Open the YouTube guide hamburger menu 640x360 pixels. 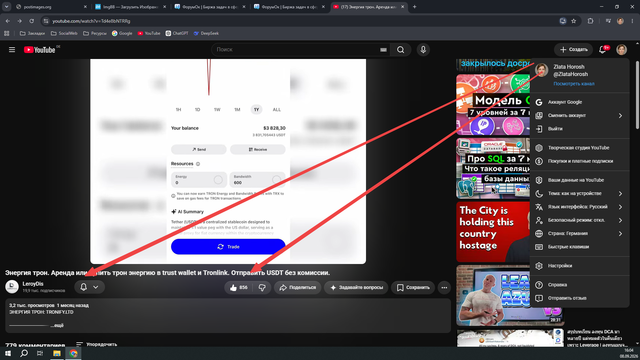[x=12, y=50]
